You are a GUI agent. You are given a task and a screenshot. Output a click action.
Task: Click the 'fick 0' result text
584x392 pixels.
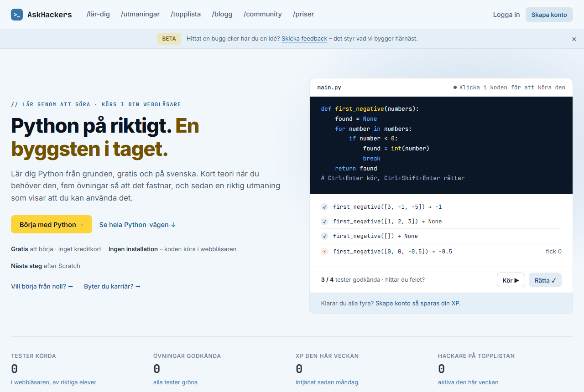(553, 251)
